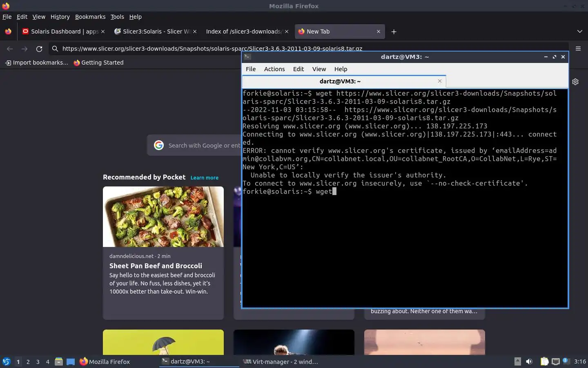The image size is (588, 368).
Task: Click the Search with Google box
Action: point(194,145)
